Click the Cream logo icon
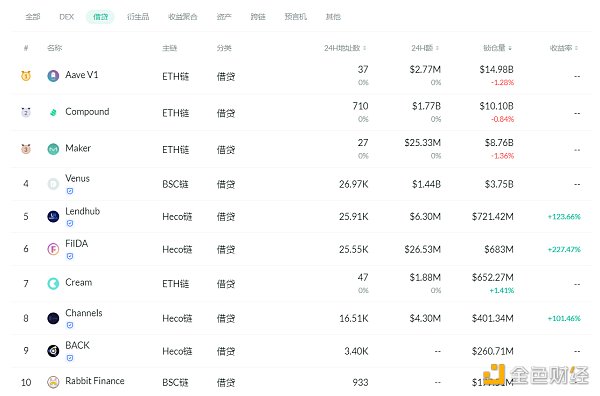 tap(53, 284)
